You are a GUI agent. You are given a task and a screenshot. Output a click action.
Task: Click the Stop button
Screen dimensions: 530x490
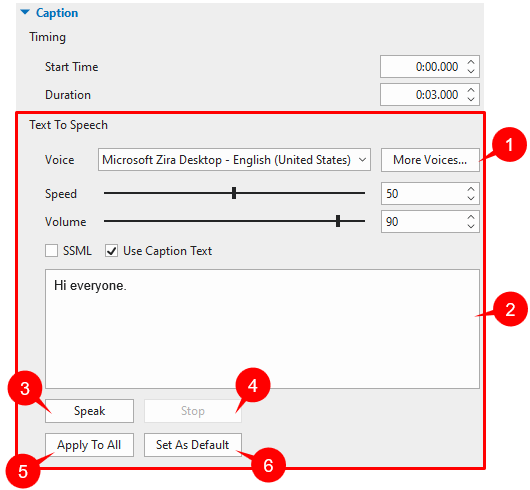(193, 411)
